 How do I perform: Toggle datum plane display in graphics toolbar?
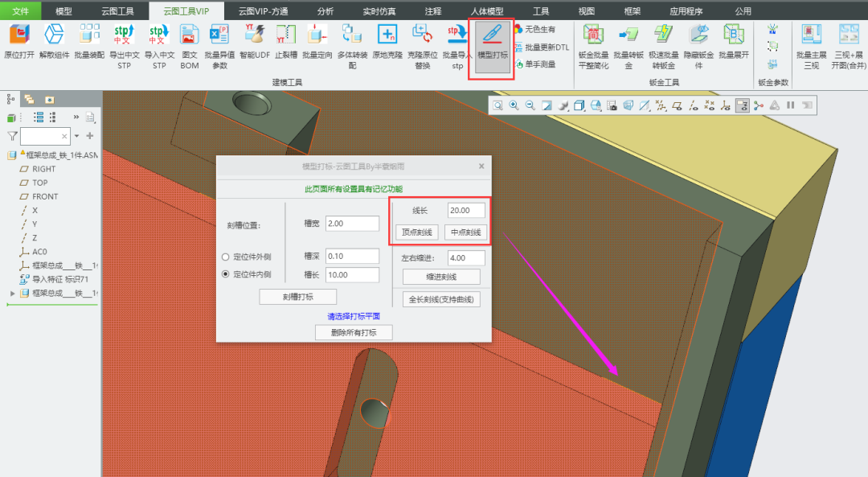click(x=677, y=105)
